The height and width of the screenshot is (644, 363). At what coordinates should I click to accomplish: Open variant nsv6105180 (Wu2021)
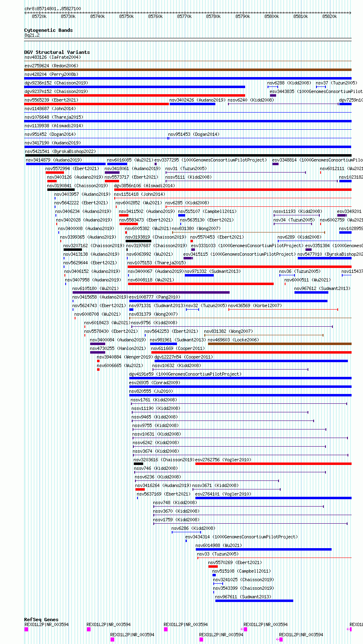point(95,288)
